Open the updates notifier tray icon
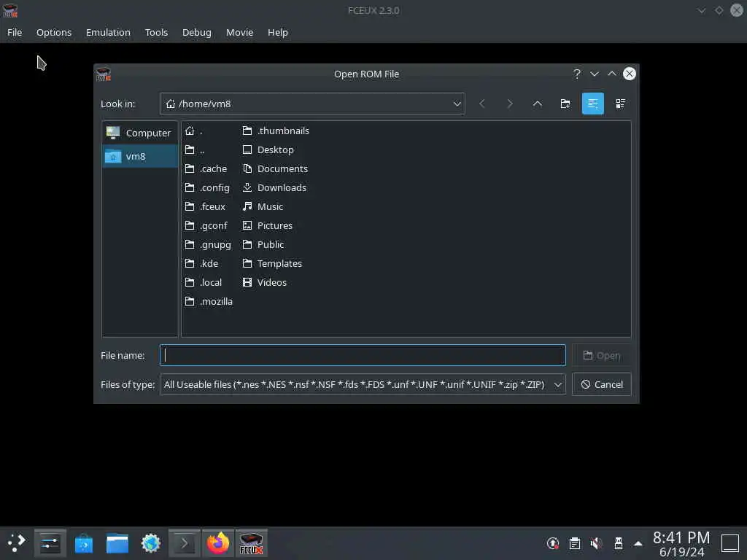The image size is (747, 560). [553, 542]
